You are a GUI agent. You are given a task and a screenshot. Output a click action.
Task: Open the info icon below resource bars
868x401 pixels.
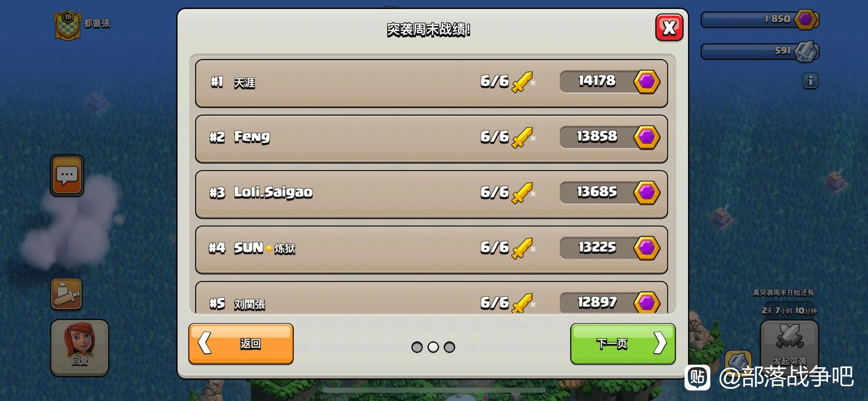pos(810,81)
